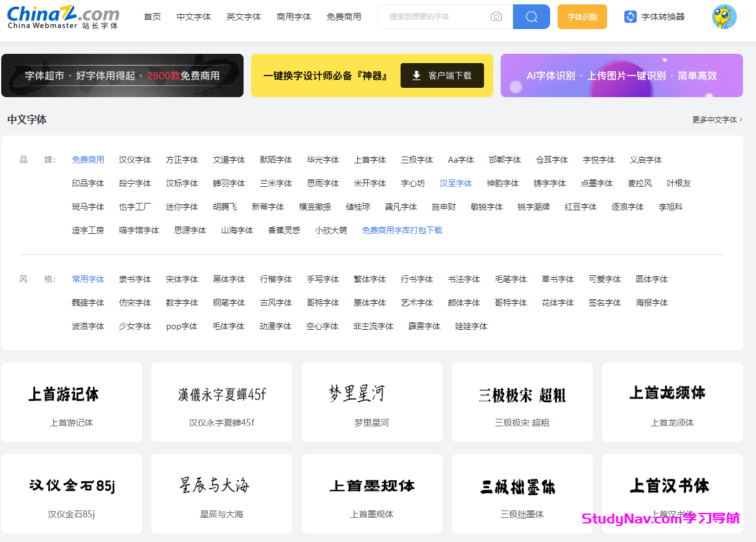The height and width of the screenshot is (542, 756).
Task: Expand 更多中文字体 list
Action: coord(715,120)
